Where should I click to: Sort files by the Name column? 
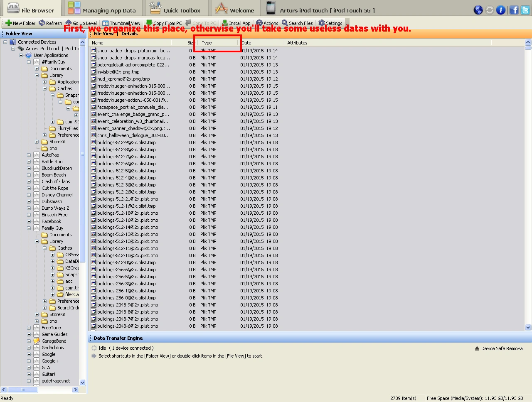coord(131,43)
